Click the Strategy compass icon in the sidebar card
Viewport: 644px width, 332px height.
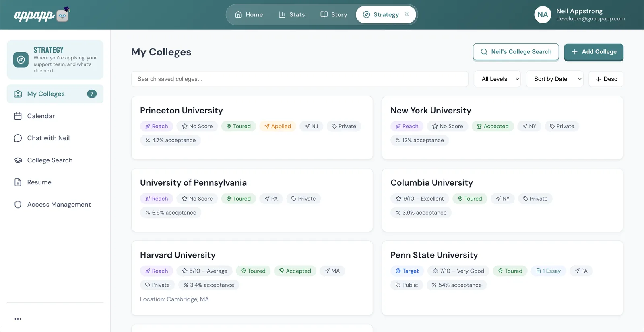tap(21, 59)
